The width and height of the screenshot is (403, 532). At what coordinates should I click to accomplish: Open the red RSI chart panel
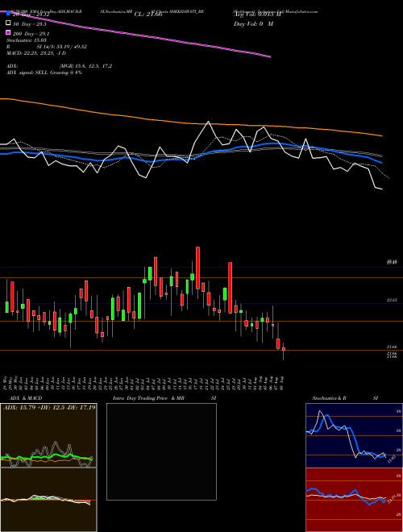coord(354,500)
